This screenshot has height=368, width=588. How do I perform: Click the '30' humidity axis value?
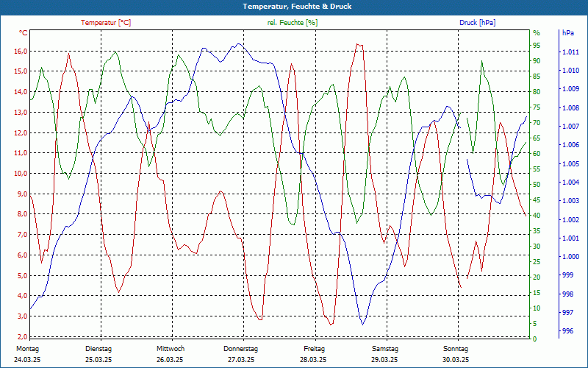pos(537,247)
